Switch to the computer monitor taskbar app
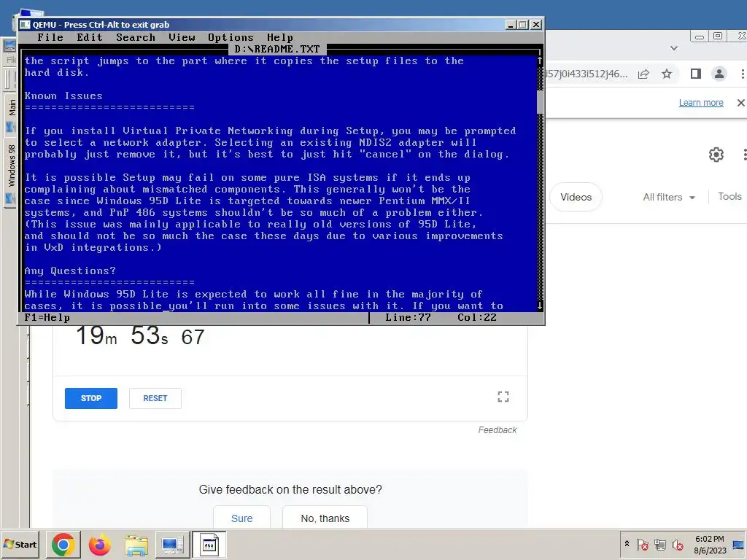 [x=172, y=544]
